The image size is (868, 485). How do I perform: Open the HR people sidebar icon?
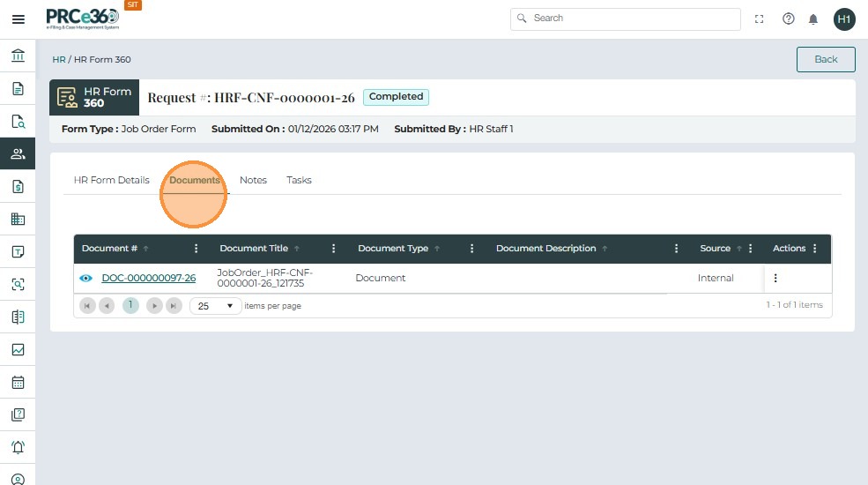point(18,153)
